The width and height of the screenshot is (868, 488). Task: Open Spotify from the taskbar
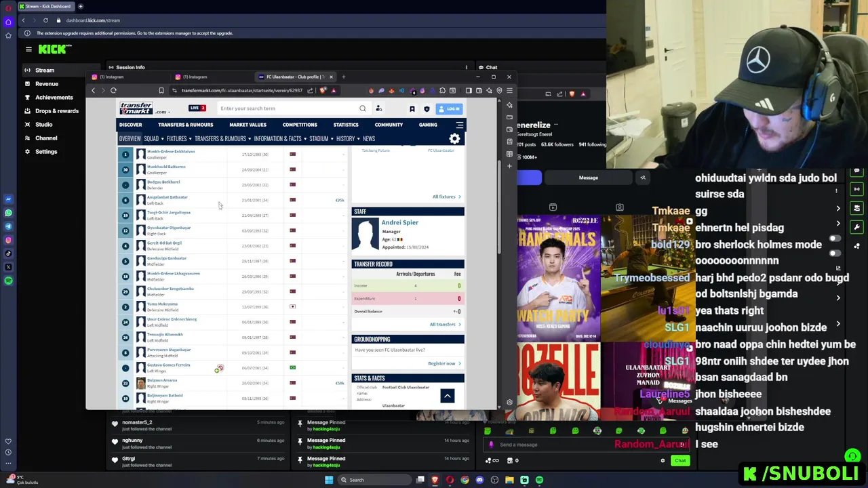(x=539, y=480)
